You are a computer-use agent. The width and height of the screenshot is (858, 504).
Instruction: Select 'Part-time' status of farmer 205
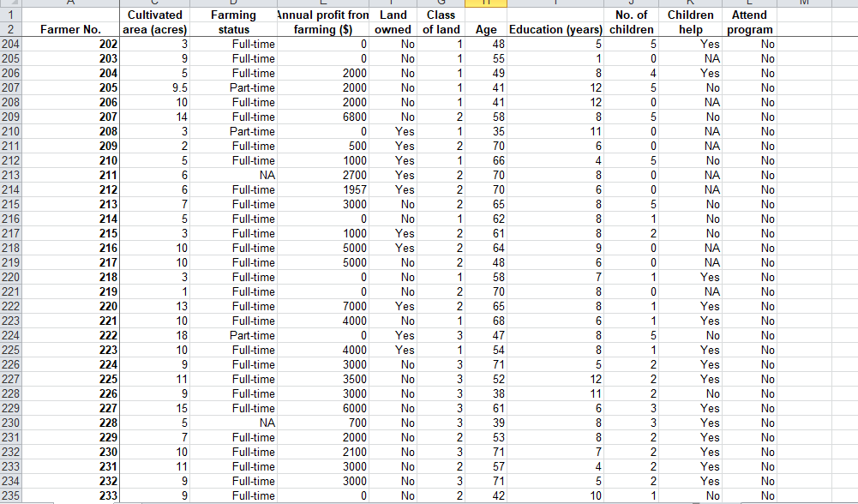pyautogui.click(x=233, y=87)
